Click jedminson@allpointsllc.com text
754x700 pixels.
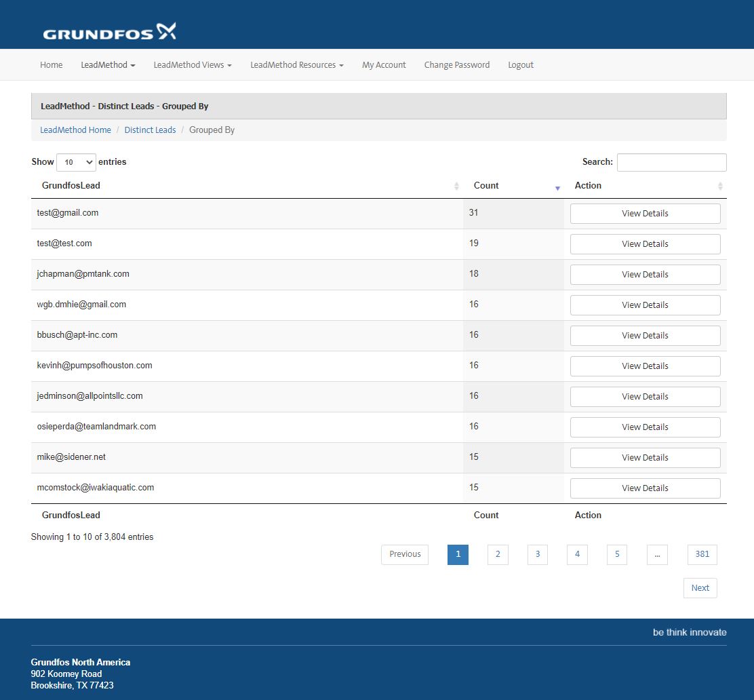[90, 396]
